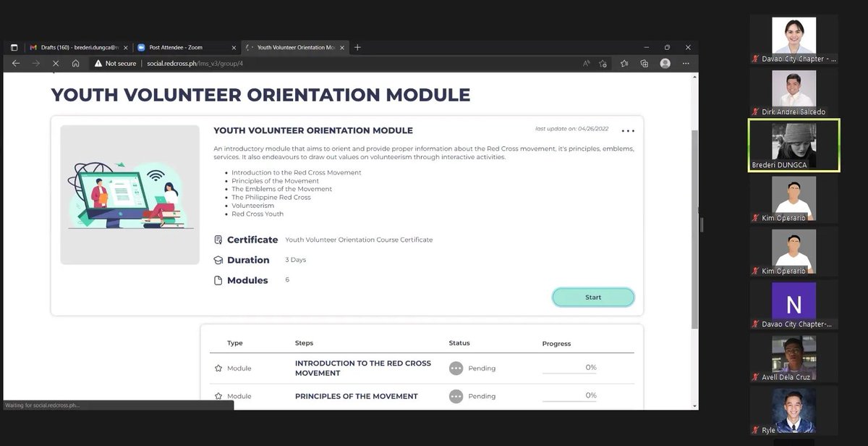This screenshot has height=446, width=868.
Task: Click the Read aloud icon in address bar
Action: click(587, 64)
